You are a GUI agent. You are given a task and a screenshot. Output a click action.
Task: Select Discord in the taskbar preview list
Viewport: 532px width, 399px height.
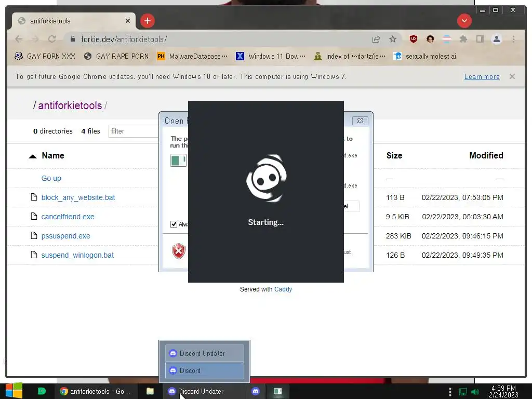[204, 370]
